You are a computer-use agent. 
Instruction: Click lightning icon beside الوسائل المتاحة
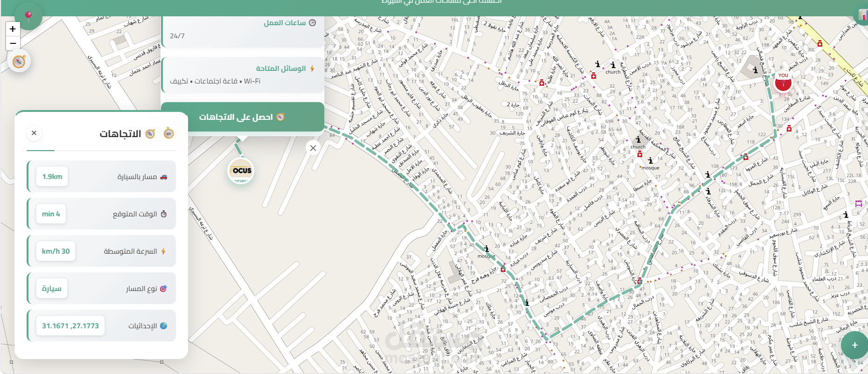[x=312, y=69]
